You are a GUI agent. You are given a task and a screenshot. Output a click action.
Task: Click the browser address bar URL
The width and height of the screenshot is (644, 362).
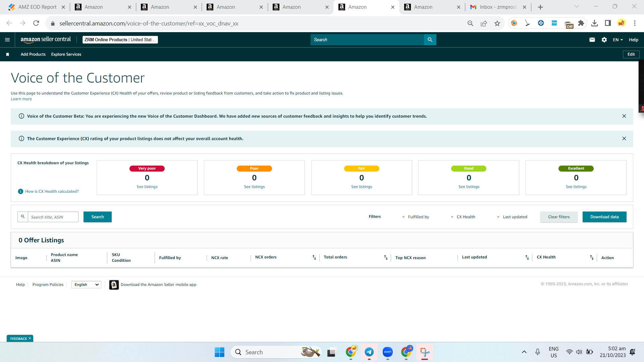(149, 23)
